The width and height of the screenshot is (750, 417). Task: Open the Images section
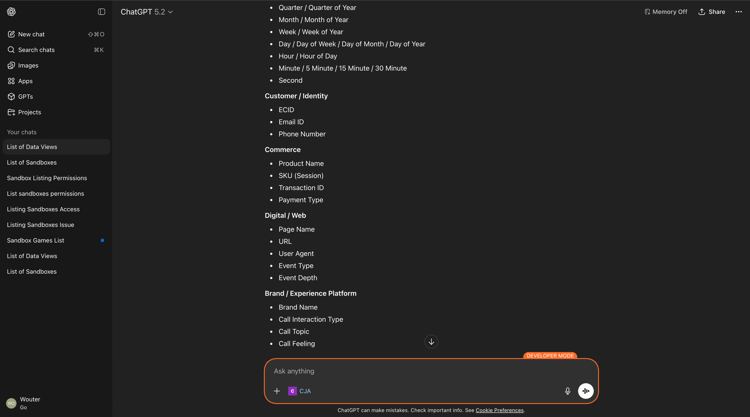tap(56, 66)
